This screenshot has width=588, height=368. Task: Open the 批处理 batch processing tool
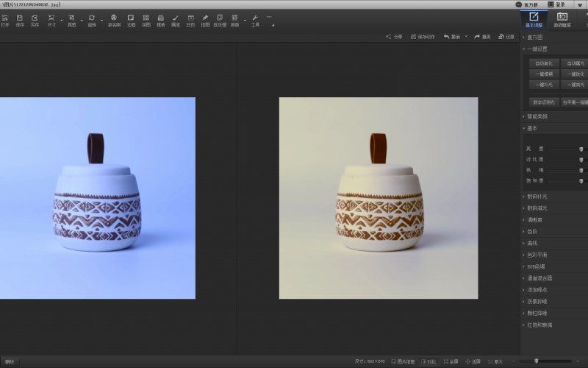click(x=220, y=21)
